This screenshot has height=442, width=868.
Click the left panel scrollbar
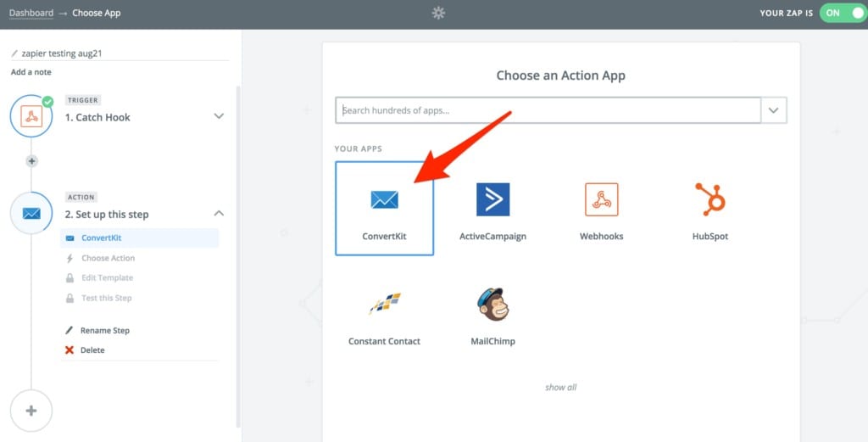(x=238, y=256)
